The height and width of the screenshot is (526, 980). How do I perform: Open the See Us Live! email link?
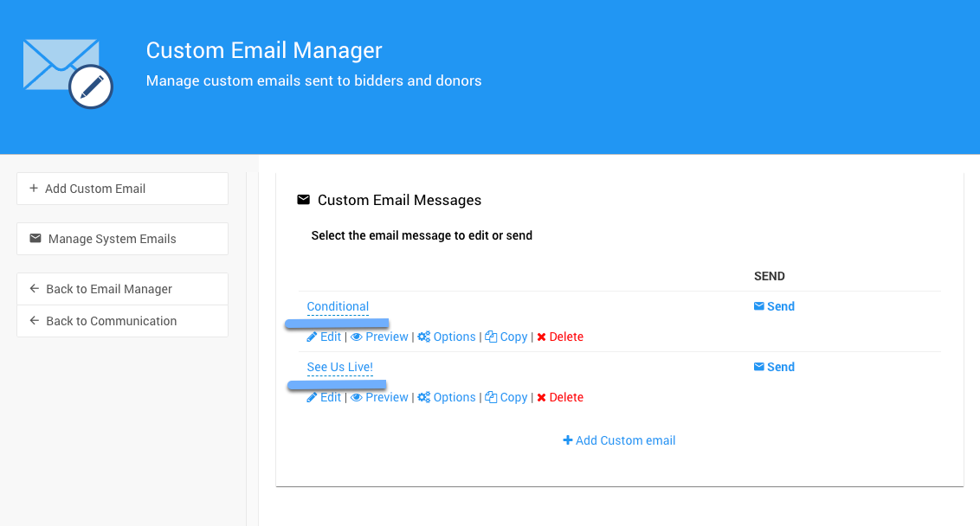pyautogui.click(x=339, y=367)
